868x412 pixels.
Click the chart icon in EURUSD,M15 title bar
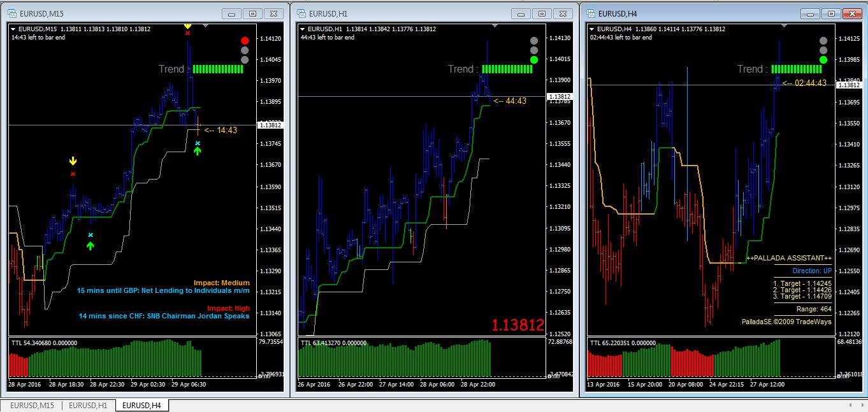pyautogui.click(x=12, y=13)
